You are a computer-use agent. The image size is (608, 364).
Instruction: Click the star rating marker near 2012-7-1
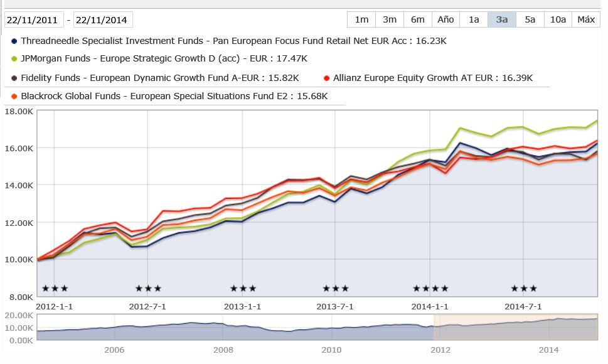148,289
